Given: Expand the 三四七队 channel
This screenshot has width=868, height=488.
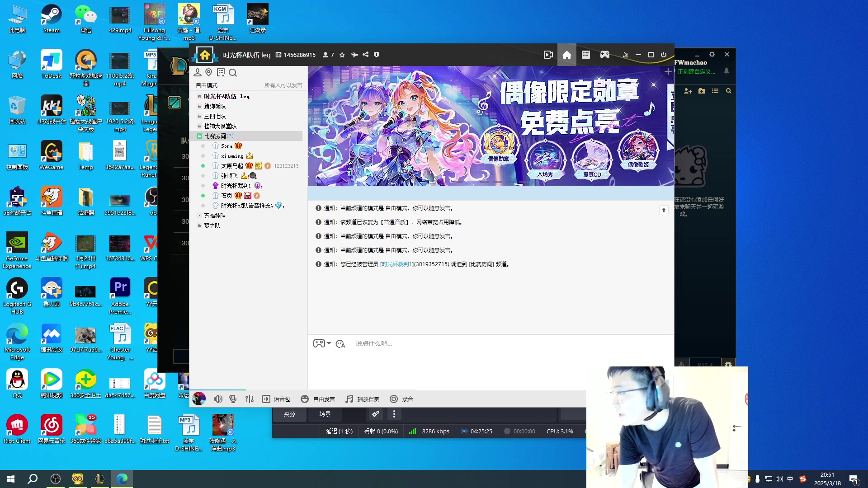Looking at the screenshot, I should [199, 116].
